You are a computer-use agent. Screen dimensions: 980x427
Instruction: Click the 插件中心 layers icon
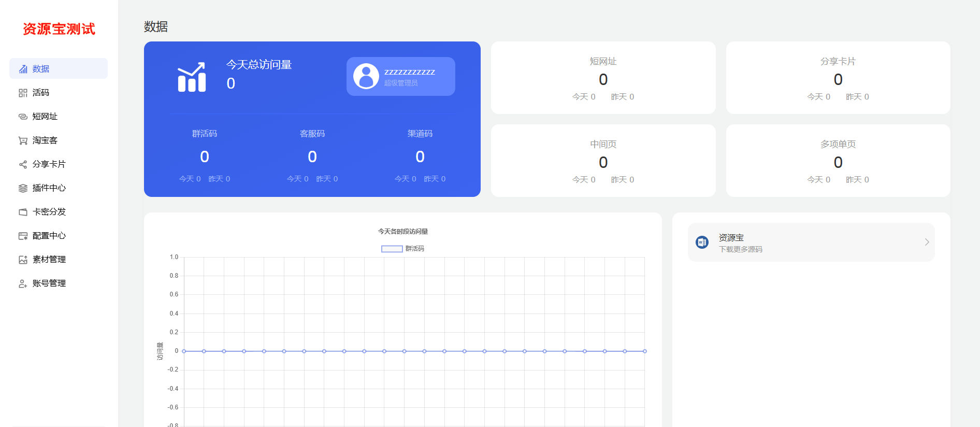pyautogui.click(x=23, y=188)
